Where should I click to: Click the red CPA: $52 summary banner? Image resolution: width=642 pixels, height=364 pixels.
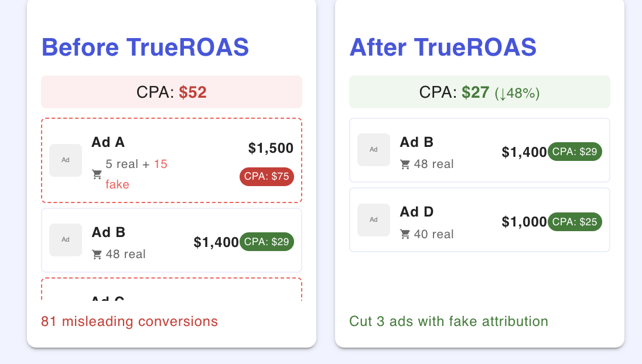click(172, 92)
